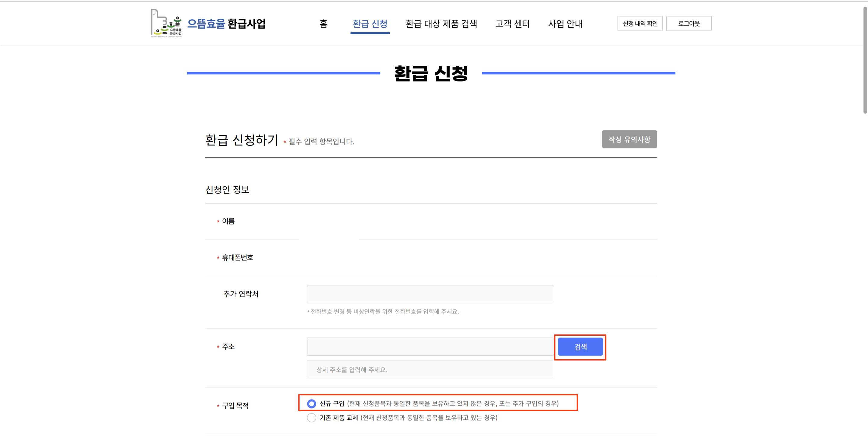Open the 작성 유의사항 button

[629, 139]
